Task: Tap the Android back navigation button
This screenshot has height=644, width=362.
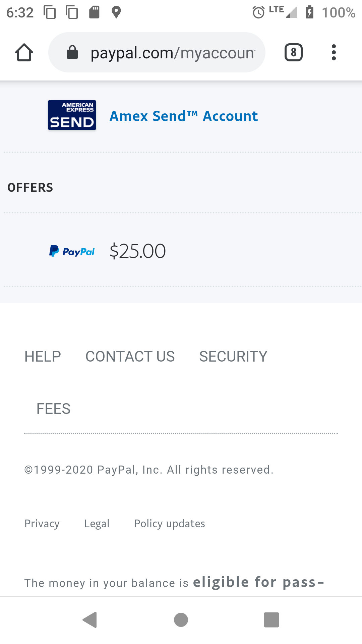Action: tap(90, 620)
